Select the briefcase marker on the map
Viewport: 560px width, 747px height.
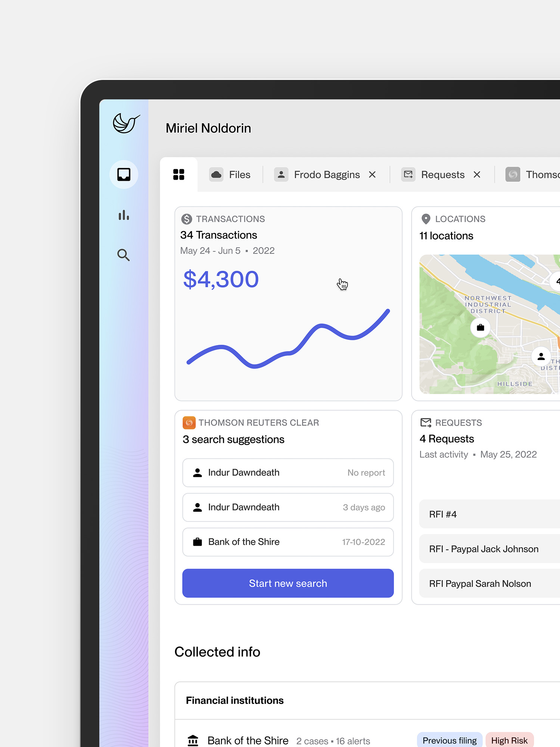coord(480,328)
